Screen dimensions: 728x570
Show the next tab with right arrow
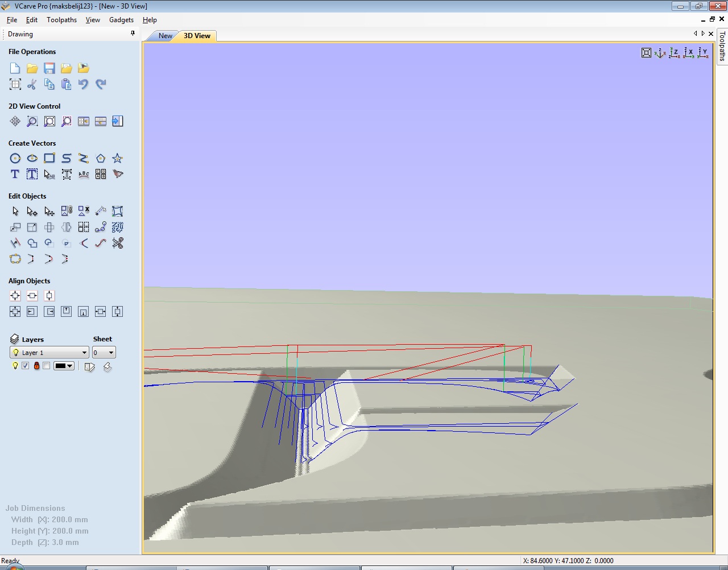click(703, 34)
